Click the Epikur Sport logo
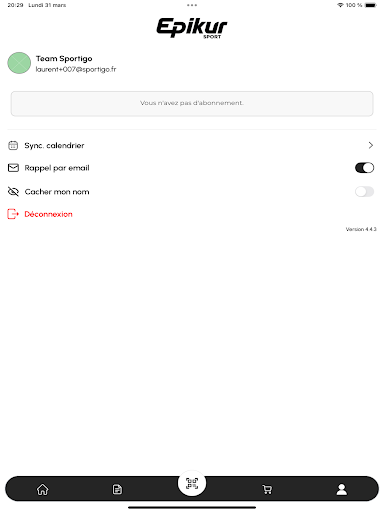This screenshot has width=384, height=512. point(192,28)
